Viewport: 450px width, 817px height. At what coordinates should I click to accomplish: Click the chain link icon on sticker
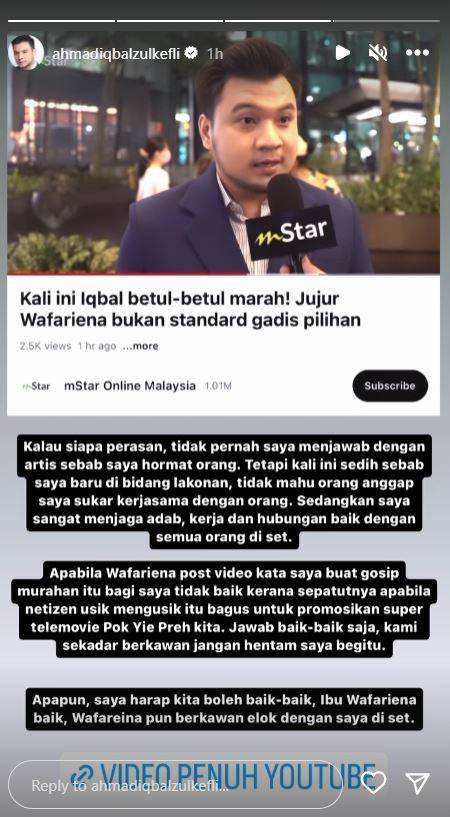[x=82, y=775]
